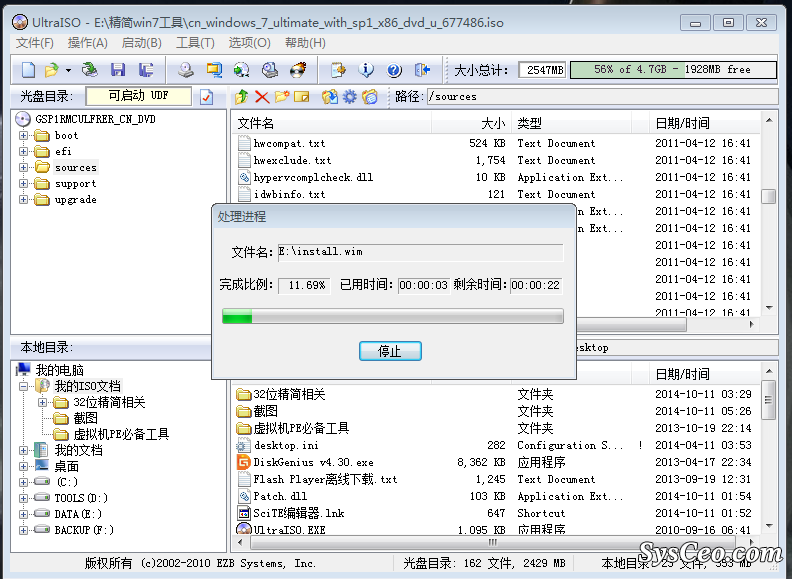Click the Make CD/DVD Image icon
792x579 pixels.
coord(185,70)
